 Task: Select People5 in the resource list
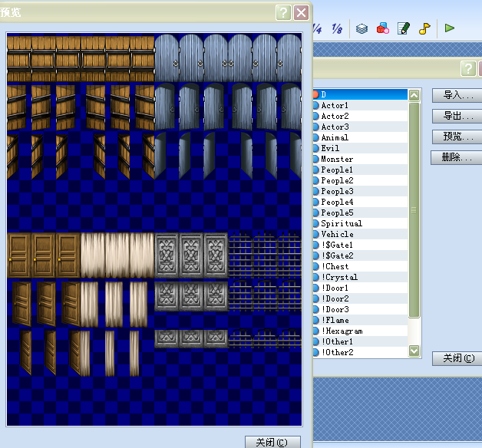360,213
